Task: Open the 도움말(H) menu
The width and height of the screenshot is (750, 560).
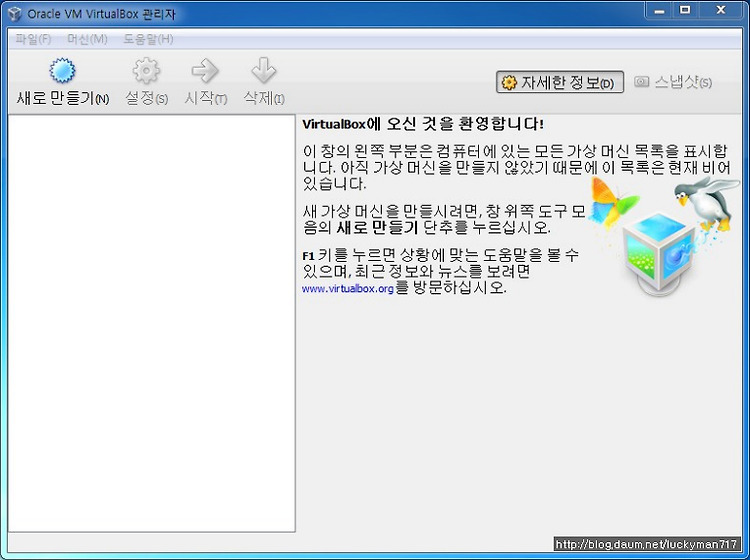Action: point(148,39)
